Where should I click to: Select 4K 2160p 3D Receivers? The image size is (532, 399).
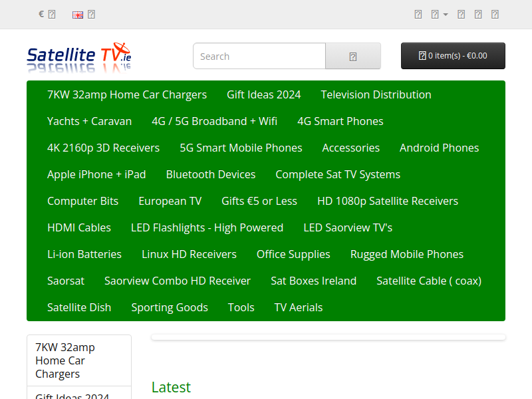point(103,148)
